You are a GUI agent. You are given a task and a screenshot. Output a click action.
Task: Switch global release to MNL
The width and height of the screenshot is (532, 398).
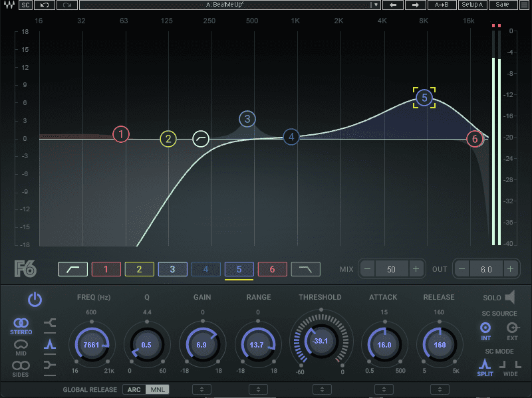coord(158,389)
